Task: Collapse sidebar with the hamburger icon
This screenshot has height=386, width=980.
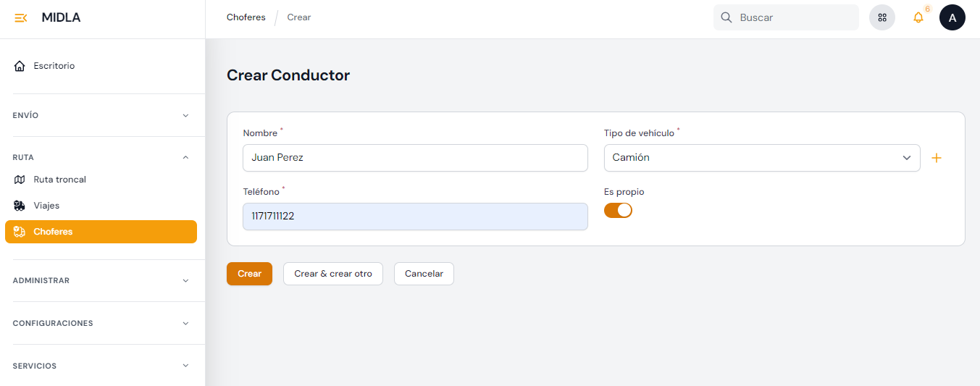Action: 20,17
